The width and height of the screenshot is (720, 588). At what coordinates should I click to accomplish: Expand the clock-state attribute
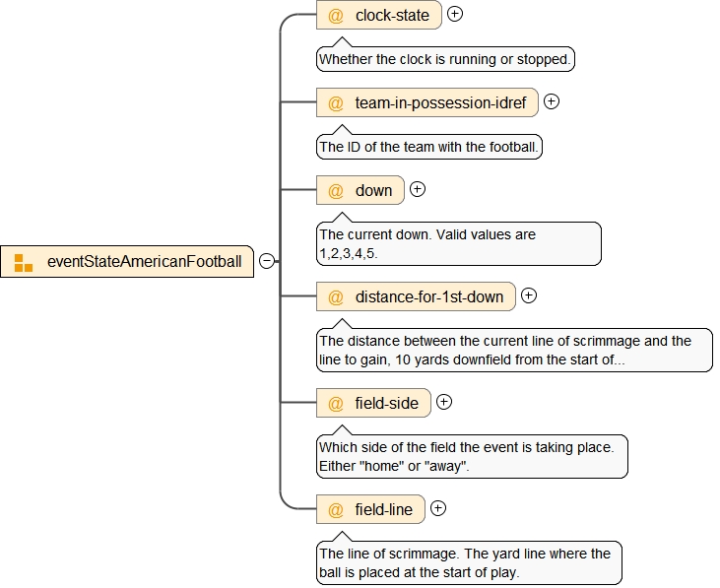(x=455, y=14)
